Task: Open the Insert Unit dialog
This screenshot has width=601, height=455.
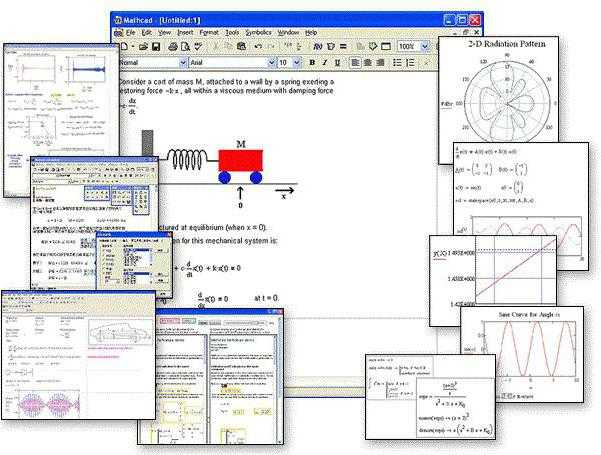Action: point(330,46)
